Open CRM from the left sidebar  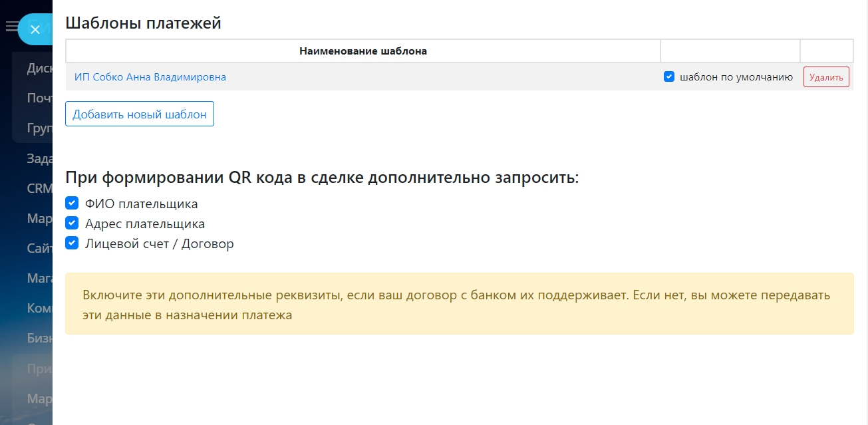(x=39, y=188)
